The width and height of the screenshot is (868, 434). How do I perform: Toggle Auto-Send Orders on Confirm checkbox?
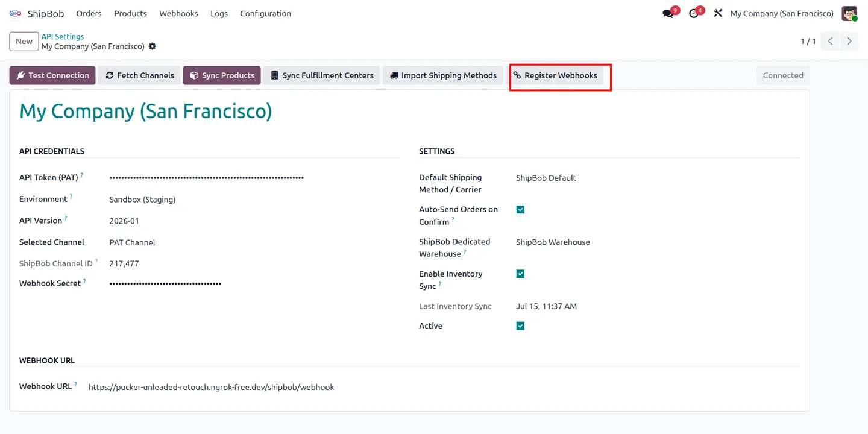tap(520, 210)
